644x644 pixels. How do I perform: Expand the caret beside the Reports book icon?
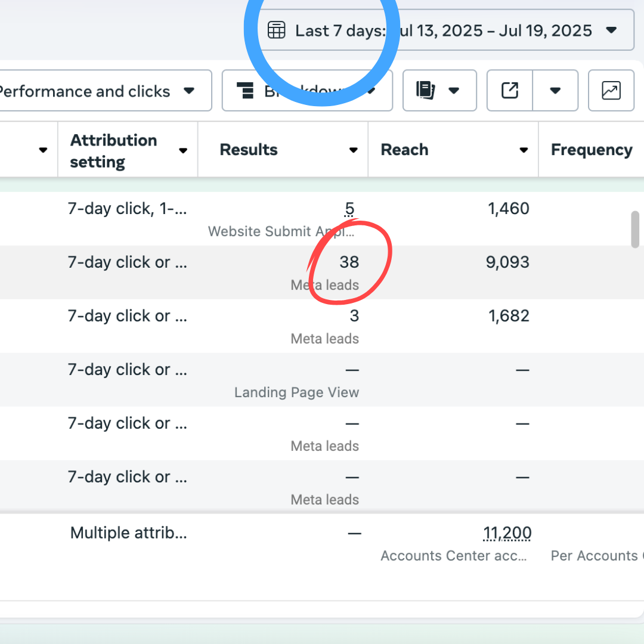[x=454, y=91]
